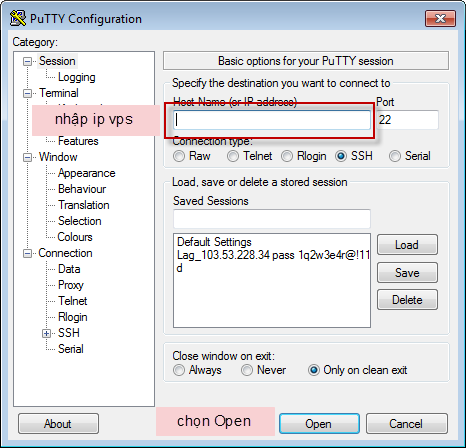Open Data settings under Connection
The width and height of the screenshot is (466, 448).
pyautogui.click(x=69, y=269)
